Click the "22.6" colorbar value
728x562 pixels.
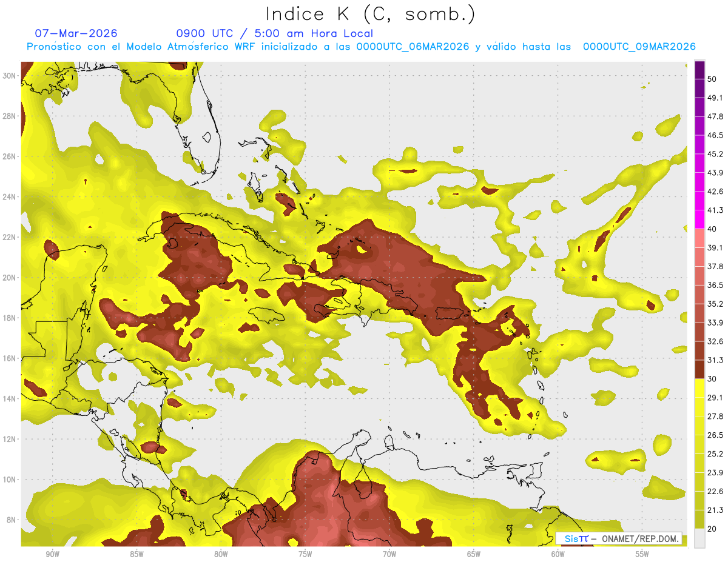[x=715, y=491]
